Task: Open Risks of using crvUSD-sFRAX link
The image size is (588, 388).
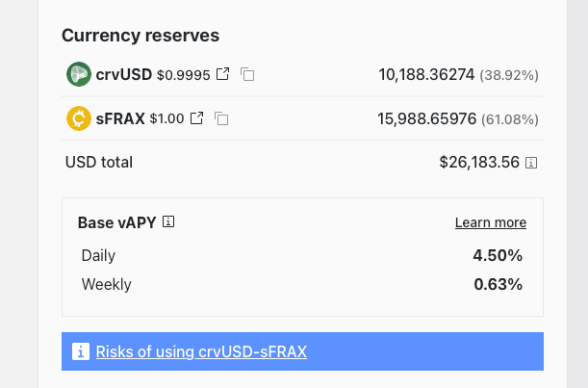Action: click(x=201, y=351)
